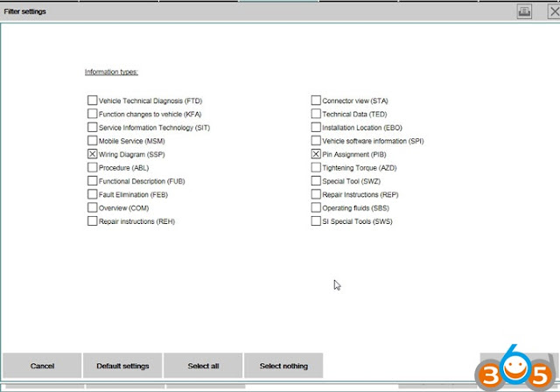Check Service Information Technology (SIT)
Image resolution: width=560 pixels, height=392 pixels.
pyautogui.click(x=92, y=127)
